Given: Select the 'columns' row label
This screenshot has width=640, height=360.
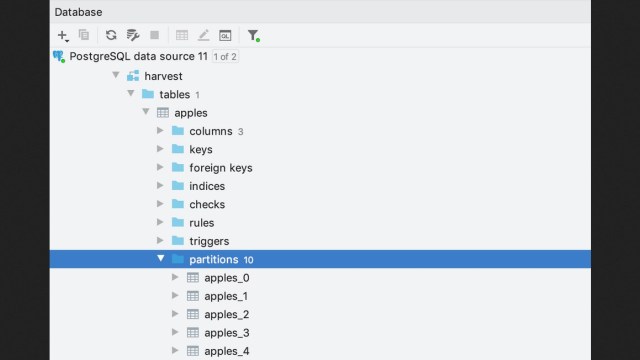Looking at the screenshot, I should [x=211, y=131].
